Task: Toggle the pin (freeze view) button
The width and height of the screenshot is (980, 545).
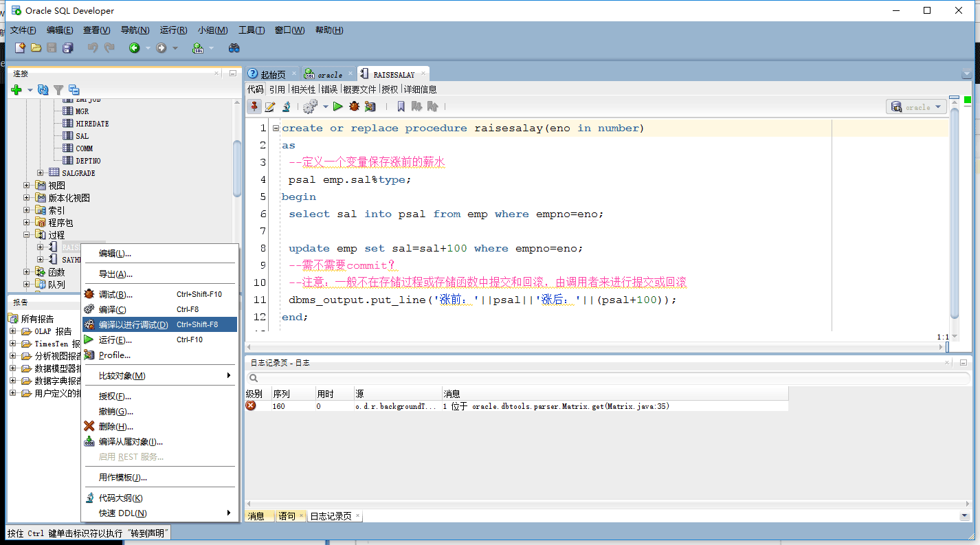Action: click(254, 107)
